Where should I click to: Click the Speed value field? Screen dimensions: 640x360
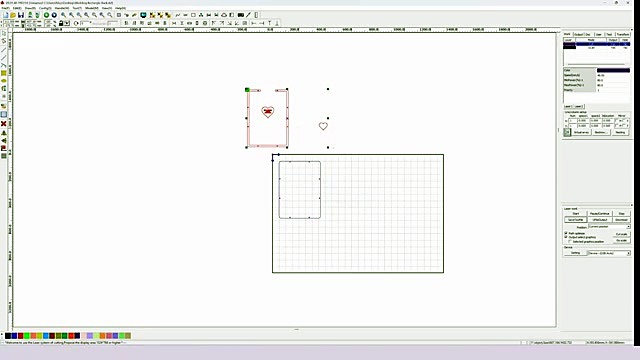(613, 75)
